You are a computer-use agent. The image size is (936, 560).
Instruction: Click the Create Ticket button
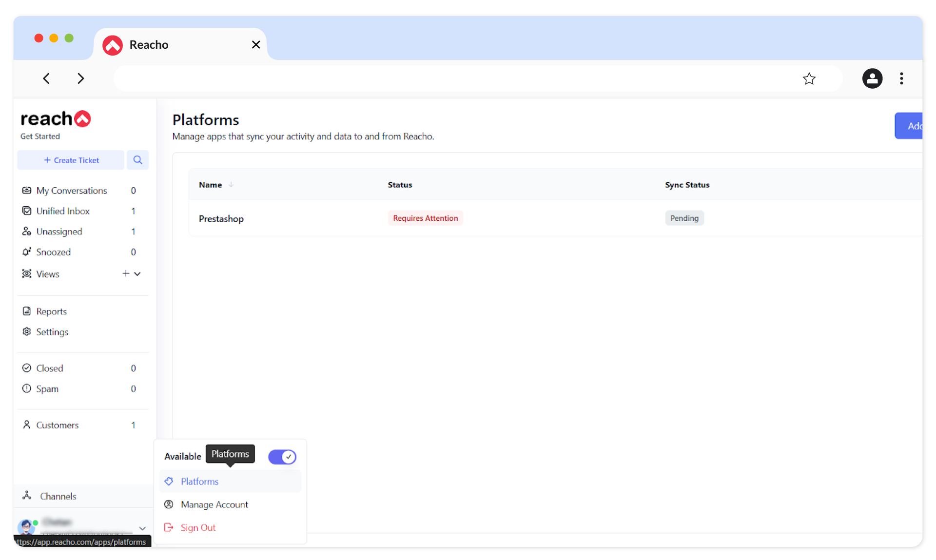click(71, 160)
